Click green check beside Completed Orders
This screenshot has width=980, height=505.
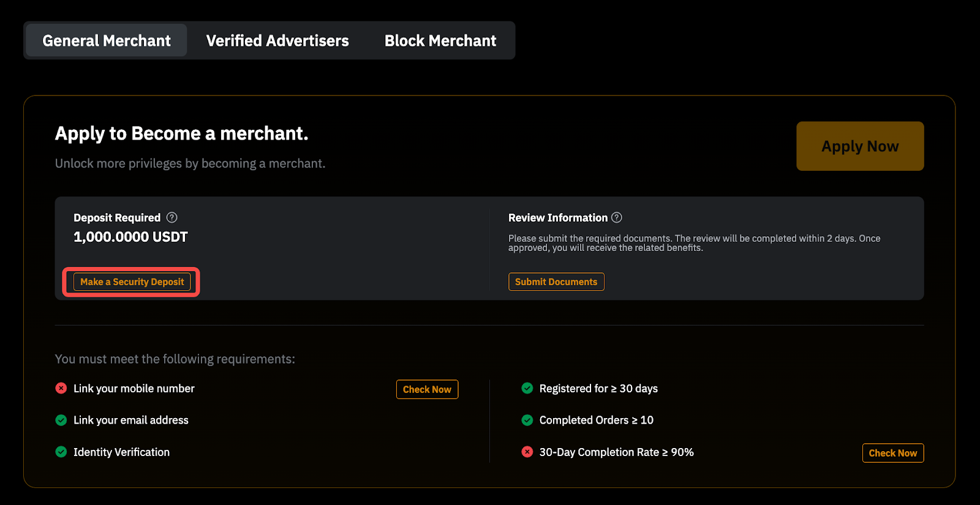[x=527, y=420]
